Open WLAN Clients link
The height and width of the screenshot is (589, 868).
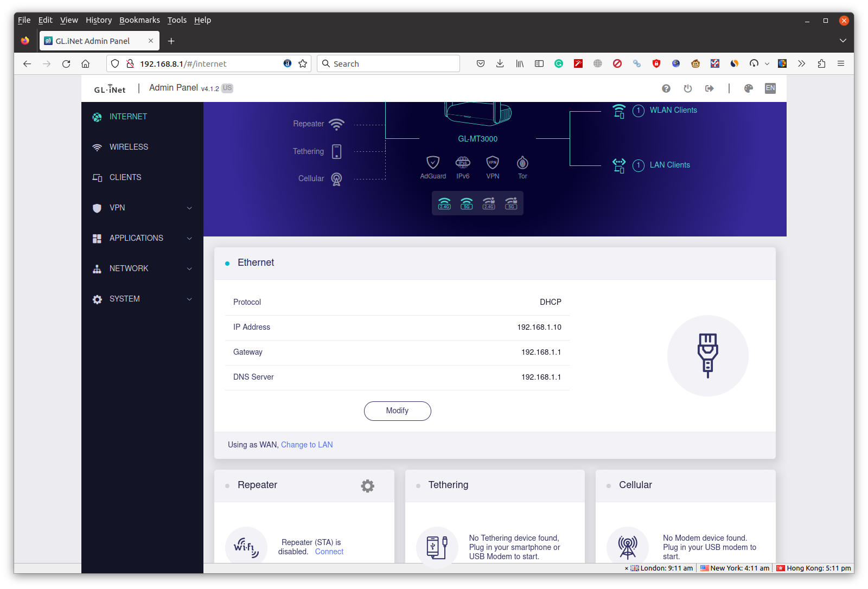[x=673, y=110]
